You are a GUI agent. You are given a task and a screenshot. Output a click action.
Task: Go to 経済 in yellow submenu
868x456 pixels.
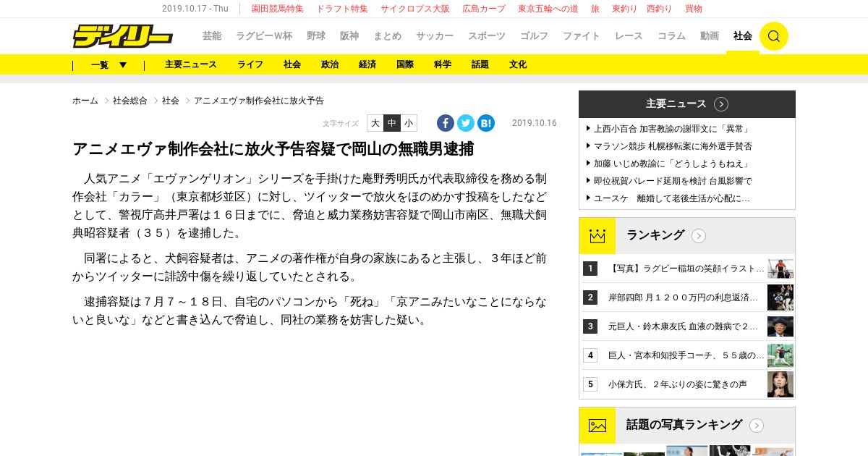click(367, 64)
